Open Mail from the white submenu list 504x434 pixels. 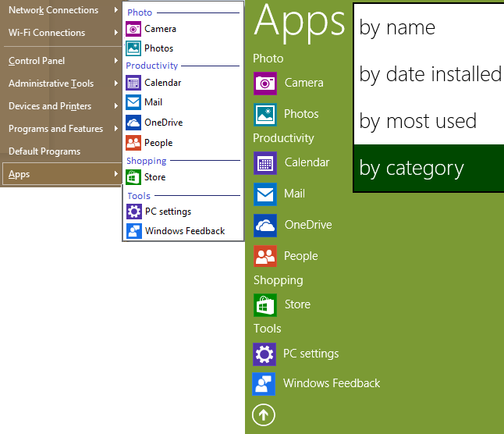point(153,102)
